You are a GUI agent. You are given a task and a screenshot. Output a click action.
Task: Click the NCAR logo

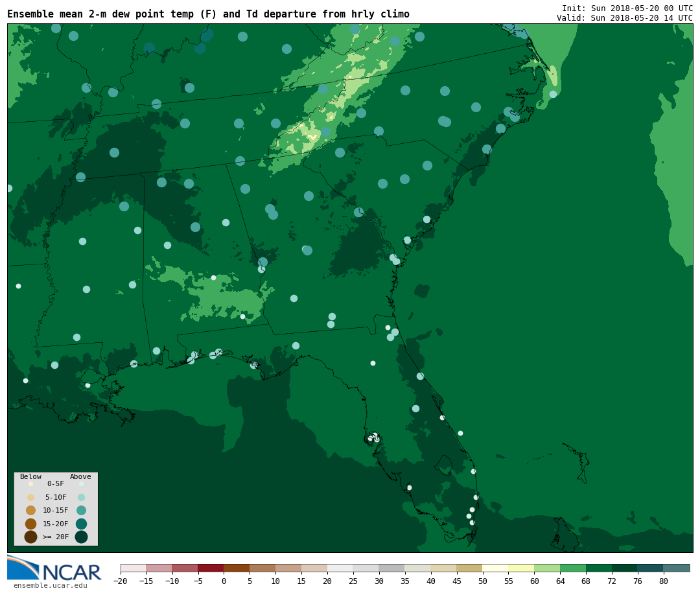coord(54,568)
